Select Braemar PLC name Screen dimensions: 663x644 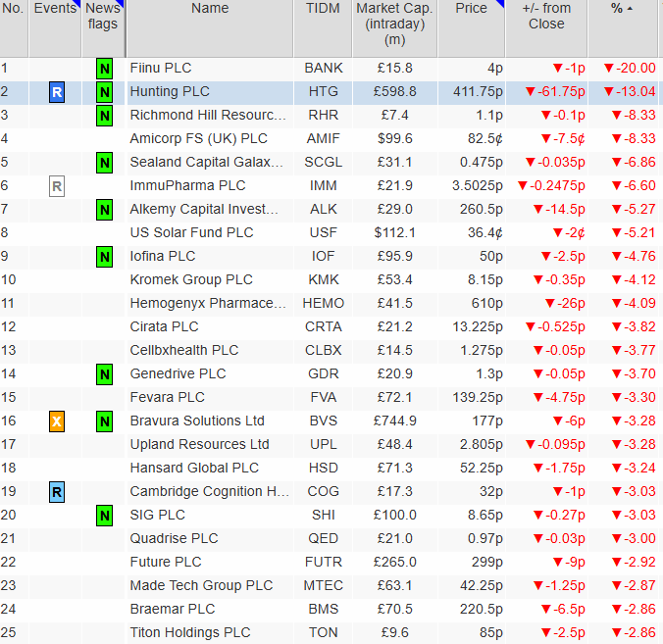click(173, 609)
